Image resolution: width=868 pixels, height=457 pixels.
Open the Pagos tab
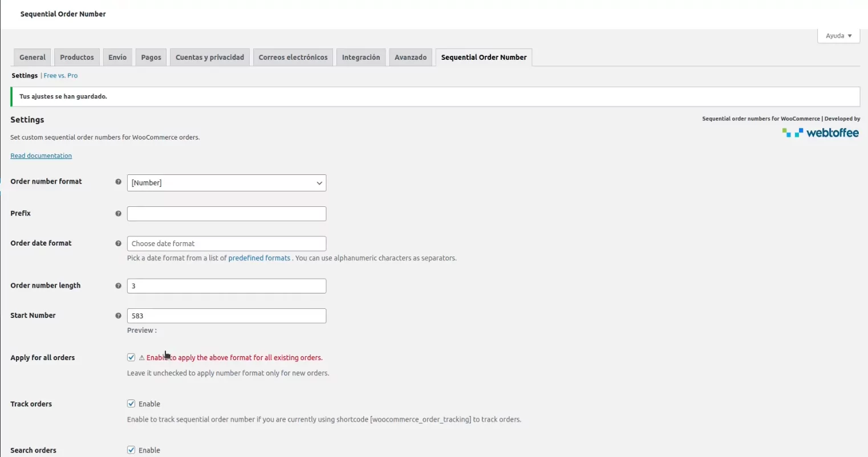coord(151,58)
